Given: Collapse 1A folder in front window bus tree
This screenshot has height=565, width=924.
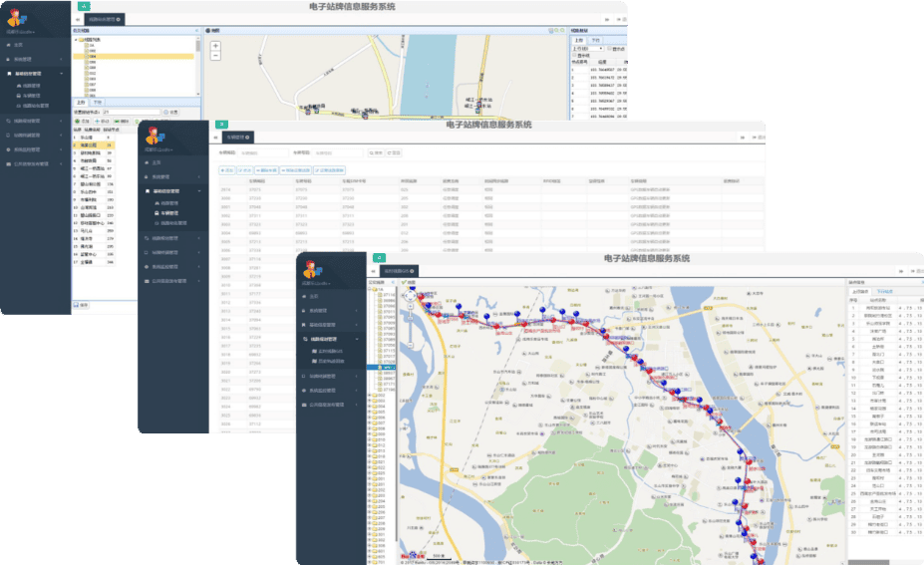Looking at the screenshot, I should [x=370, y=289].
